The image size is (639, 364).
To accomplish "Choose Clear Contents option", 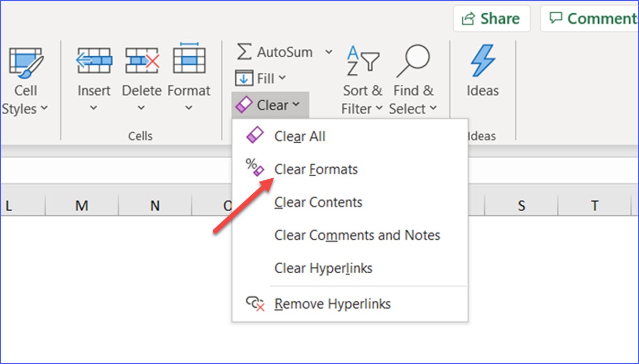I will click(318, 202).
